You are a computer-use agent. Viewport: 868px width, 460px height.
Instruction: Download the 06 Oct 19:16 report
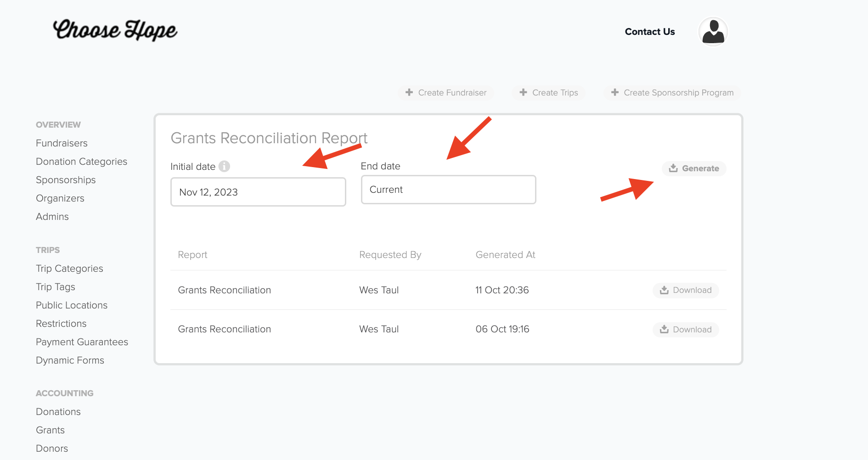coord(686,330)
